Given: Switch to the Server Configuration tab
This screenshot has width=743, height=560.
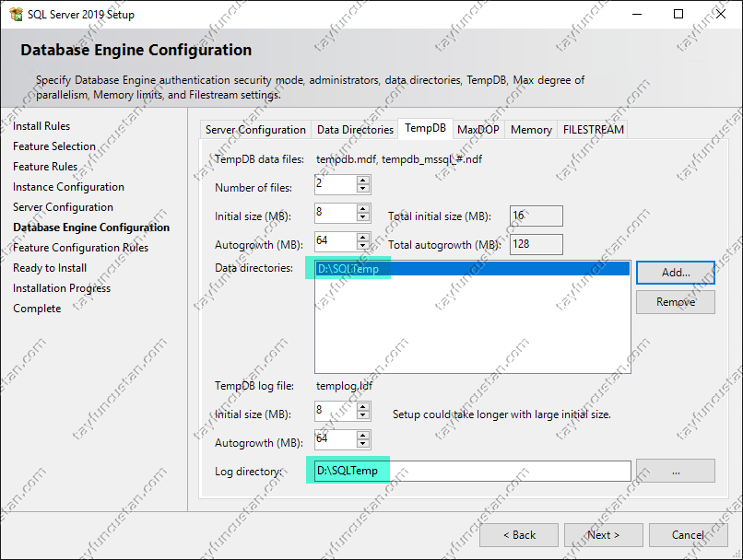Looking at the screenshot, I should [255, 130].
